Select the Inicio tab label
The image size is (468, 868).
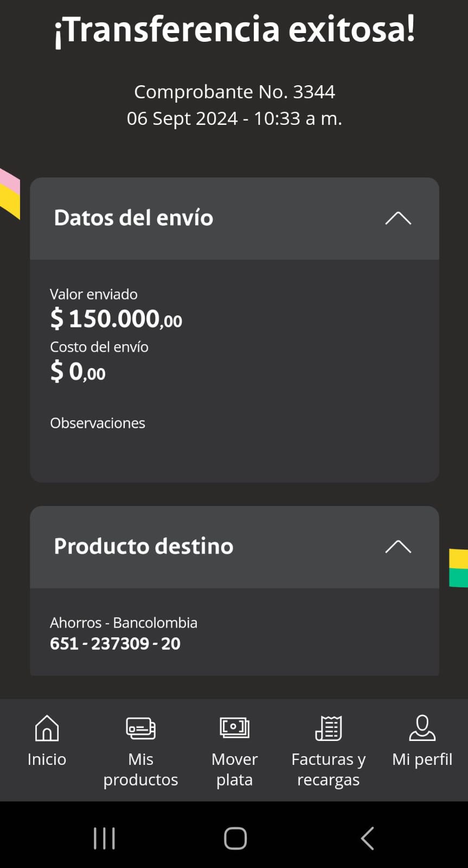coord(47,759)
